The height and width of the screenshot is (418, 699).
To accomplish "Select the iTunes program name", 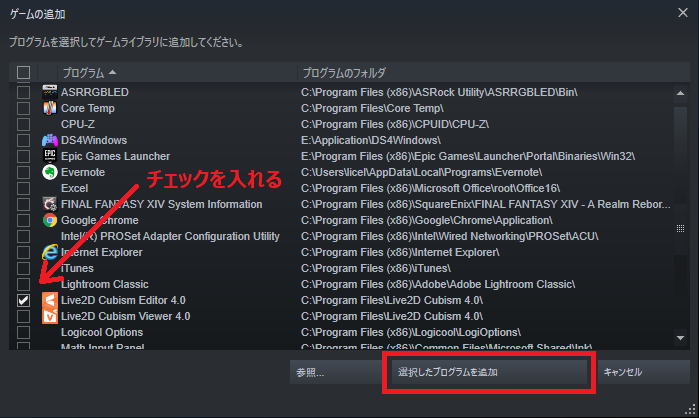I will point(77,268).
